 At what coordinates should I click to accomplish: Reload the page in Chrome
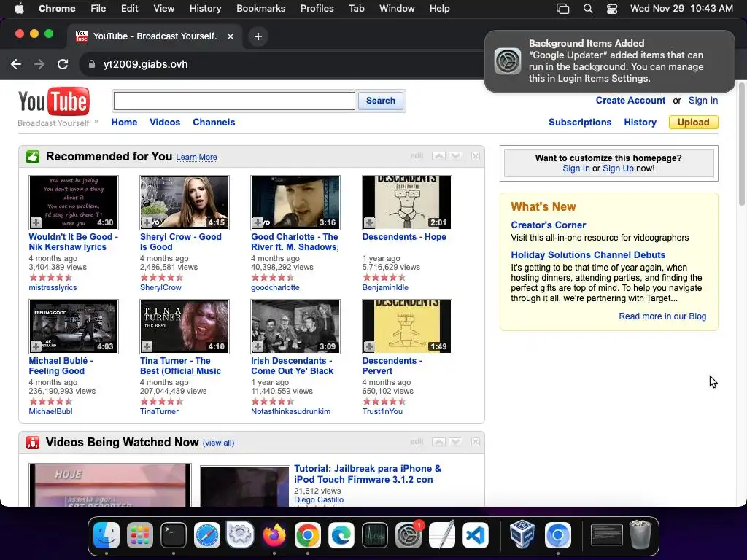[x=63, y=64]
